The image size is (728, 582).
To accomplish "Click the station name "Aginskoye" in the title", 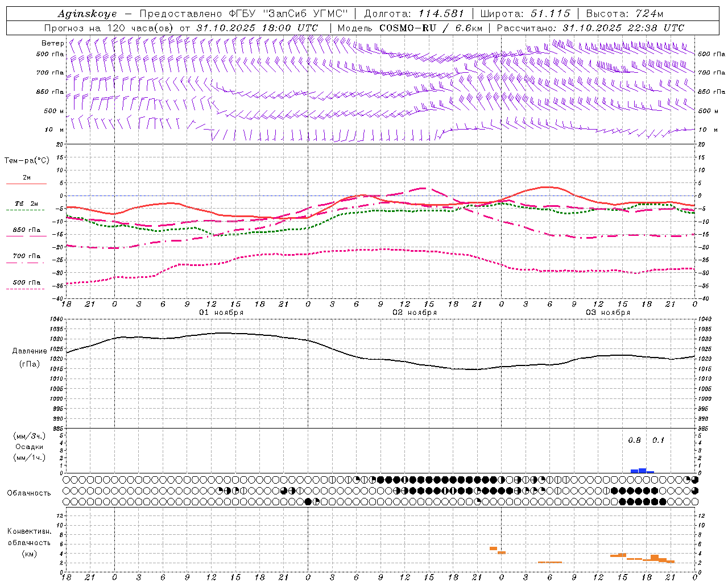I will (x=87, y=14).
